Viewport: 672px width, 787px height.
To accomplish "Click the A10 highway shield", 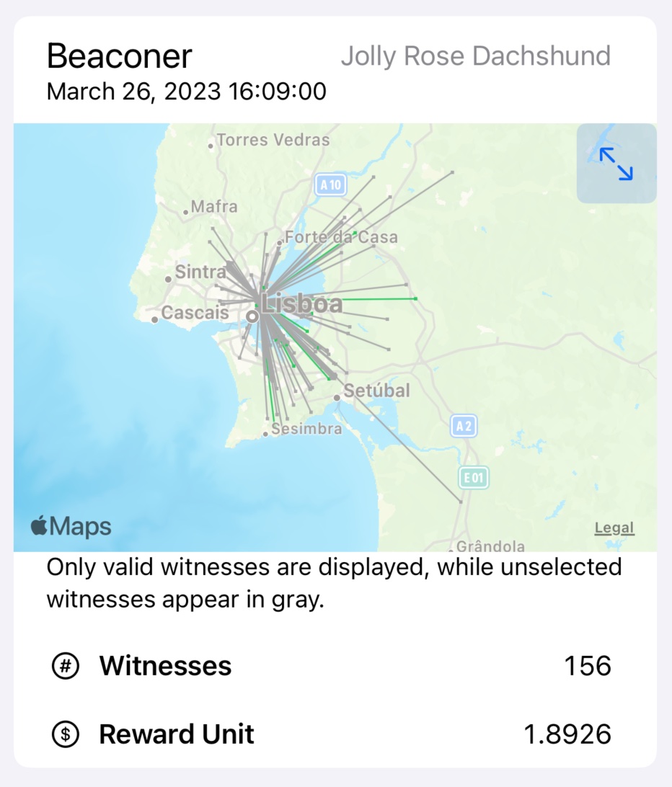I will (330, 184).
